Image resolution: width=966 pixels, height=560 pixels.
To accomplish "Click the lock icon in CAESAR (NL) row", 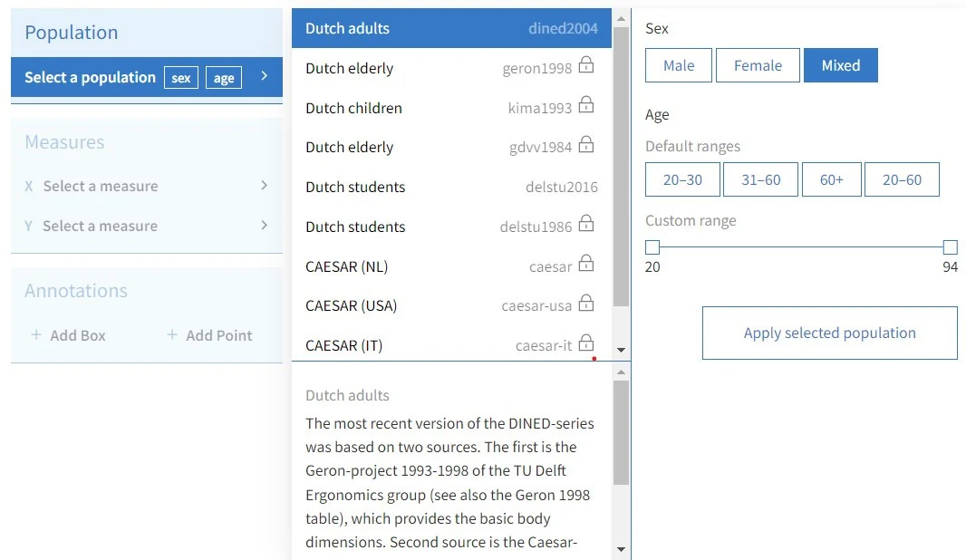I will pos(586,263).
